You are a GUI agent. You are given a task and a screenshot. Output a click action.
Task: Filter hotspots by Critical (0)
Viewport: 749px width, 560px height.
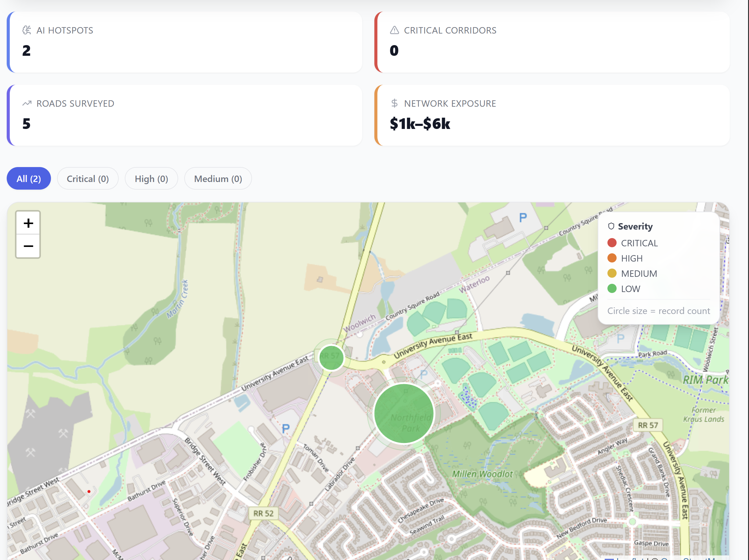tap(88, 179)
